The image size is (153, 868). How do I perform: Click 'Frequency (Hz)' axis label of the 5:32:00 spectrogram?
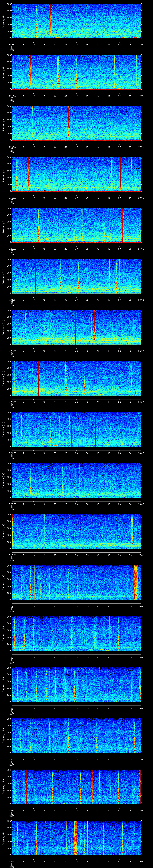point(3,838)
